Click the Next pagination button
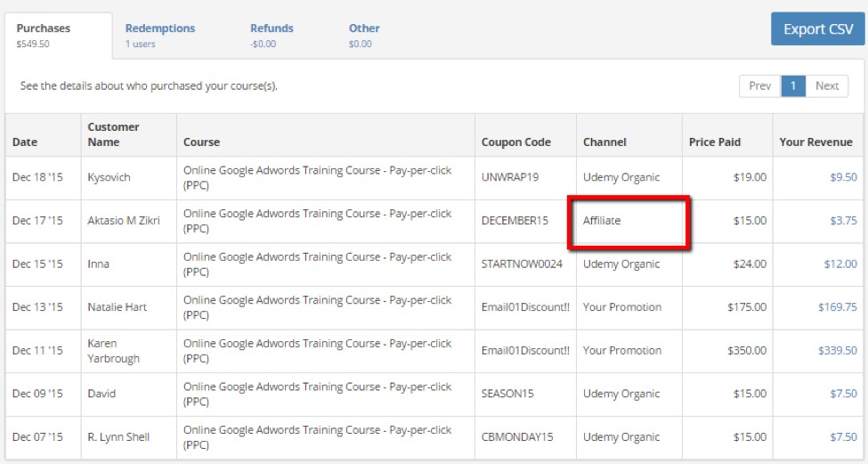Image resolution: width=868 pixels, height=464 pixels. (x=827, y=85)
